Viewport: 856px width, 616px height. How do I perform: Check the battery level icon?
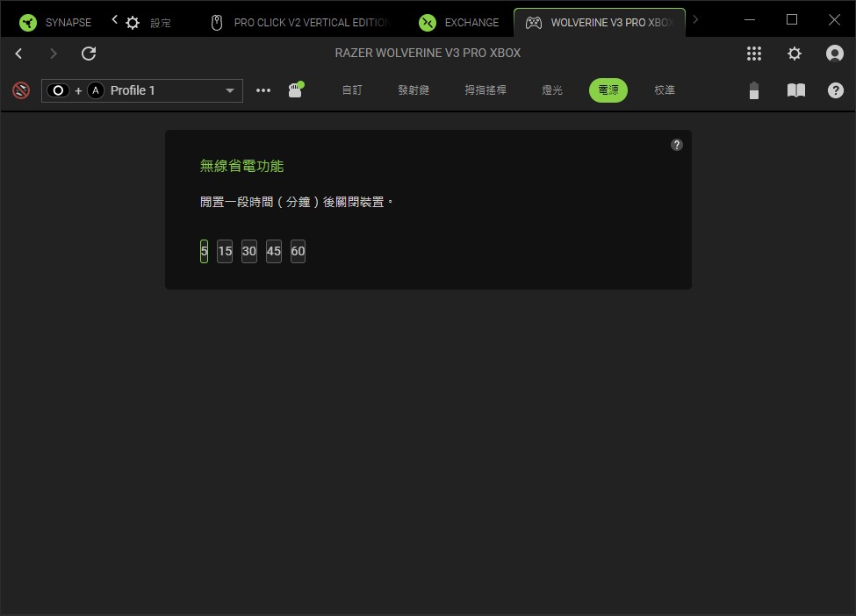click(754, 90)
